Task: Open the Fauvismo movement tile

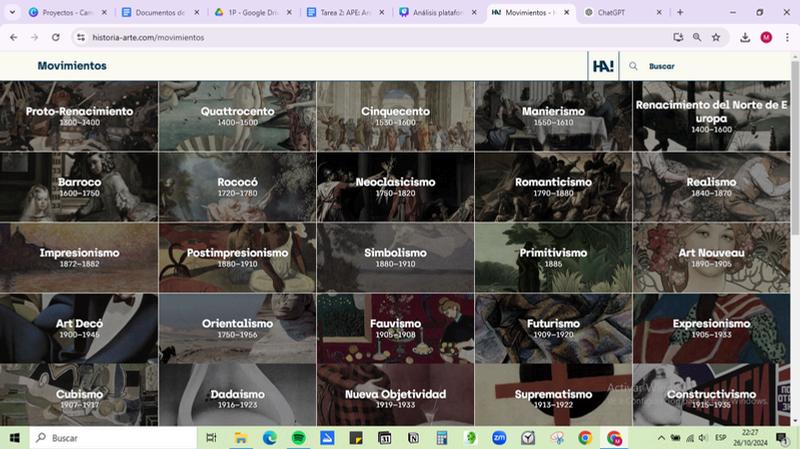Action: [x=395, y=328]
